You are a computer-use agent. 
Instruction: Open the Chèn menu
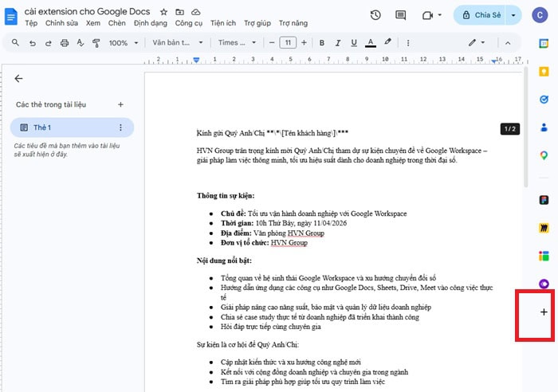(x=117, y=24)
